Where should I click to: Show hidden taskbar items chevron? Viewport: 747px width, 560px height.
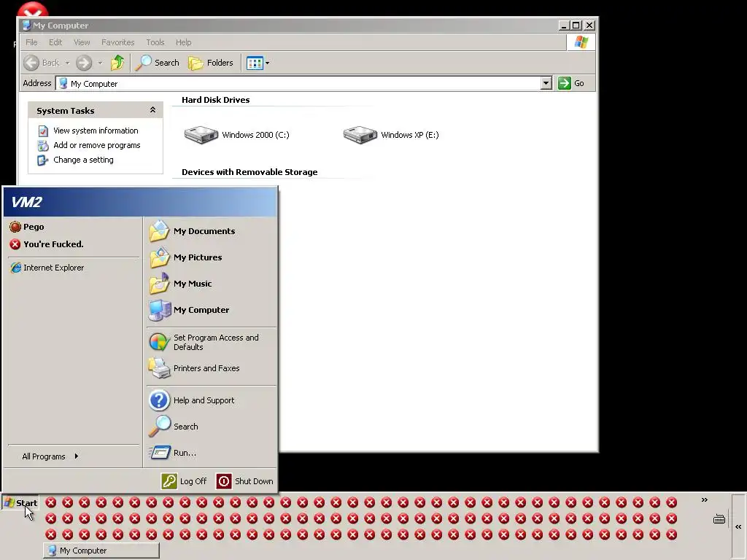[x=704, y=499]
